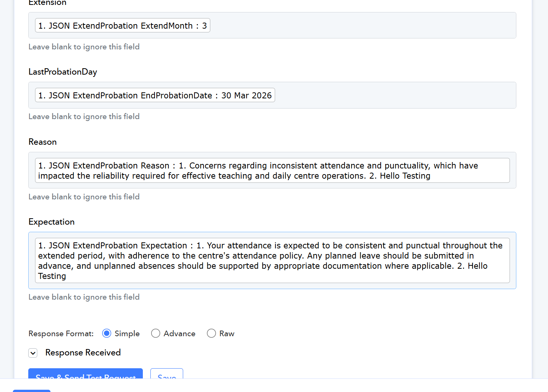This screenshot has height=392, width=548.
Task: Click the Expectation field's gray border area
Action: [x=272, y=286]
